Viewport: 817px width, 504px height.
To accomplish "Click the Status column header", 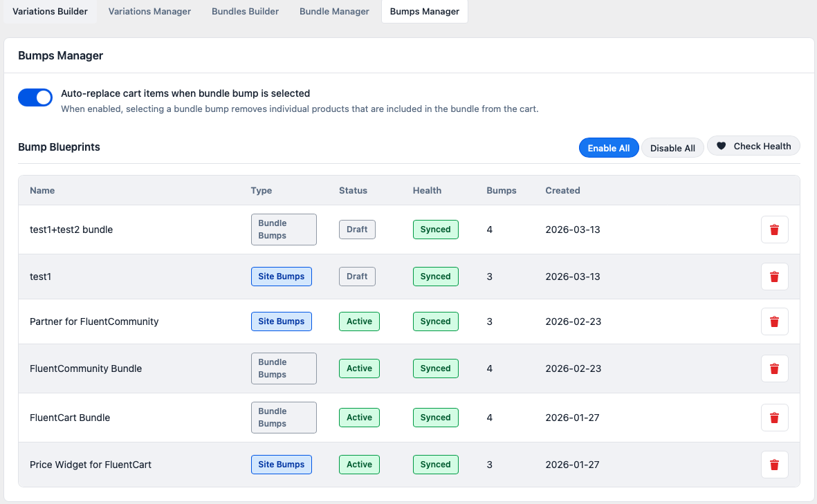I will pyautogui.click(x=354, y=191).
